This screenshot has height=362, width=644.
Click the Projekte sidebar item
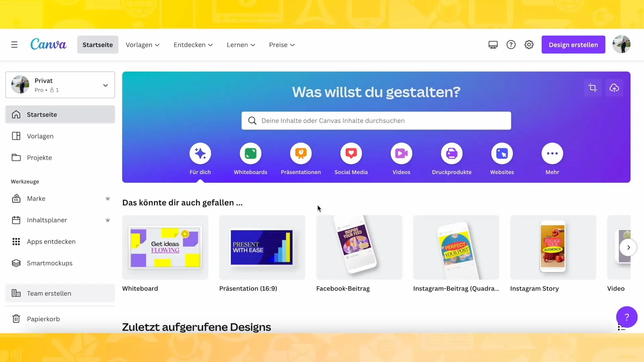point(39,157)
